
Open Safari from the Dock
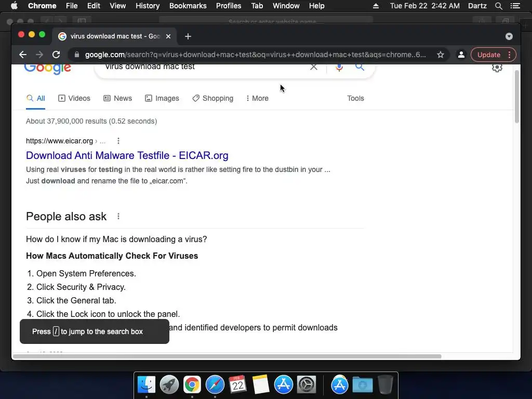pyautogui.click(x=215, y=385)
